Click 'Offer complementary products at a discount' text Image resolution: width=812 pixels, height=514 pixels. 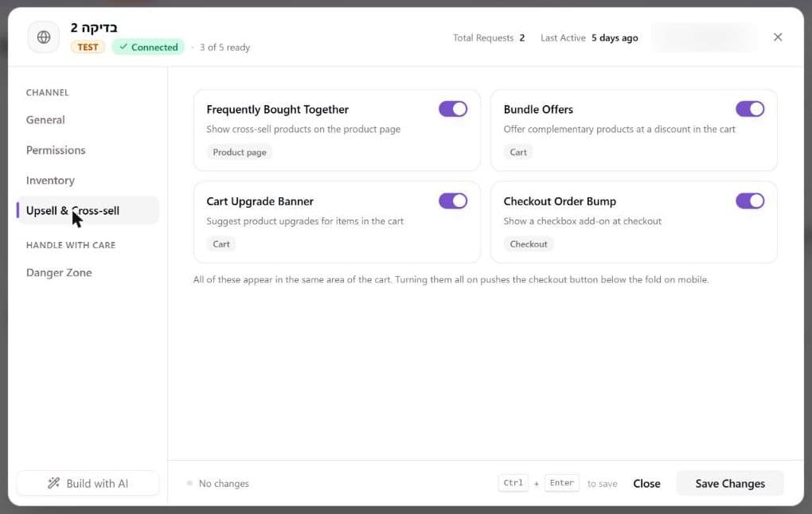click(x=619, y=129)
